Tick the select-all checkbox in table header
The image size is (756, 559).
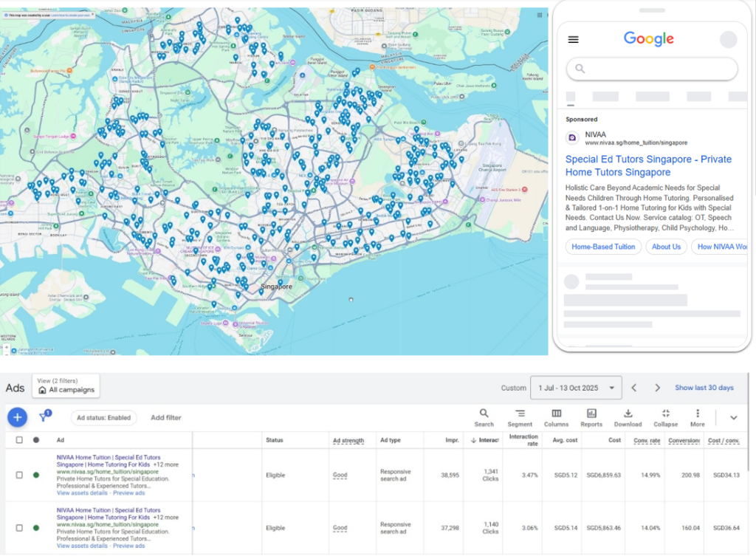pos(19,440)
